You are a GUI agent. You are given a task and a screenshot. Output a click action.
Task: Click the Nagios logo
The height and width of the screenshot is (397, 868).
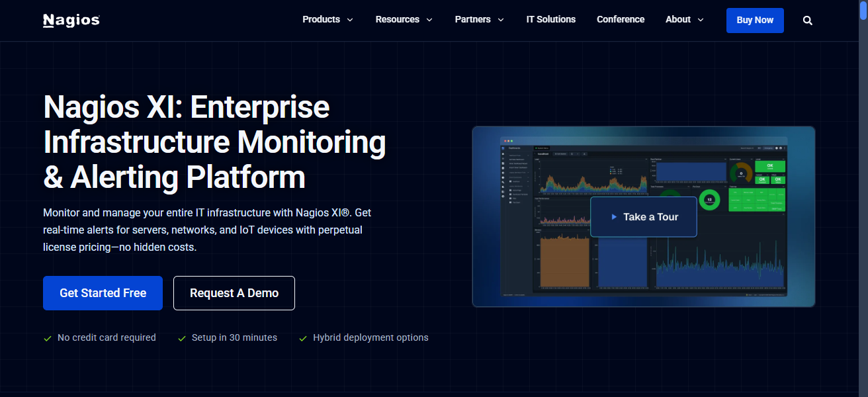(x=71, y=21)
